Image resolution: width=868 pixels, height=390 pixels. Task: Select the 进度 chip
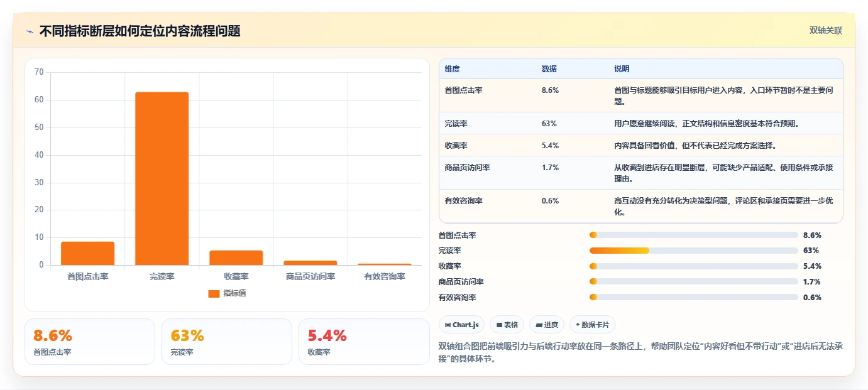pos(547,325)
